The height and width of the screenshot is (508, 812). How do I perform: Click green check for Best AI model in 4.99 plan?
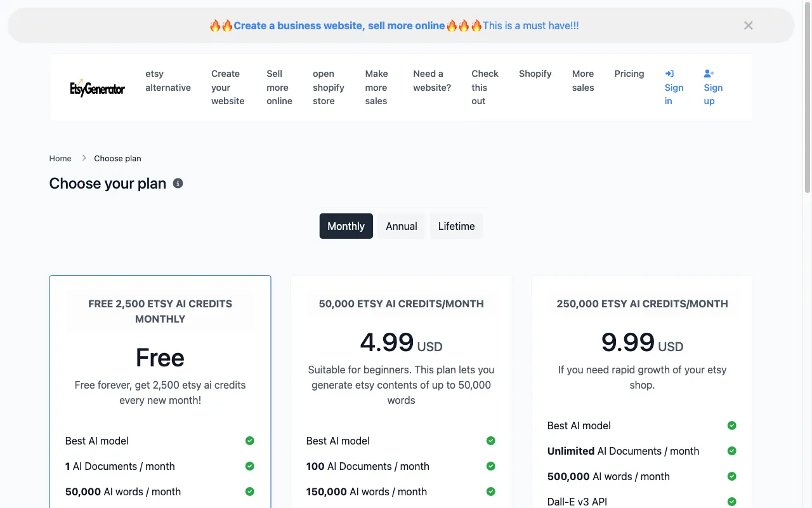coord(491,441)
